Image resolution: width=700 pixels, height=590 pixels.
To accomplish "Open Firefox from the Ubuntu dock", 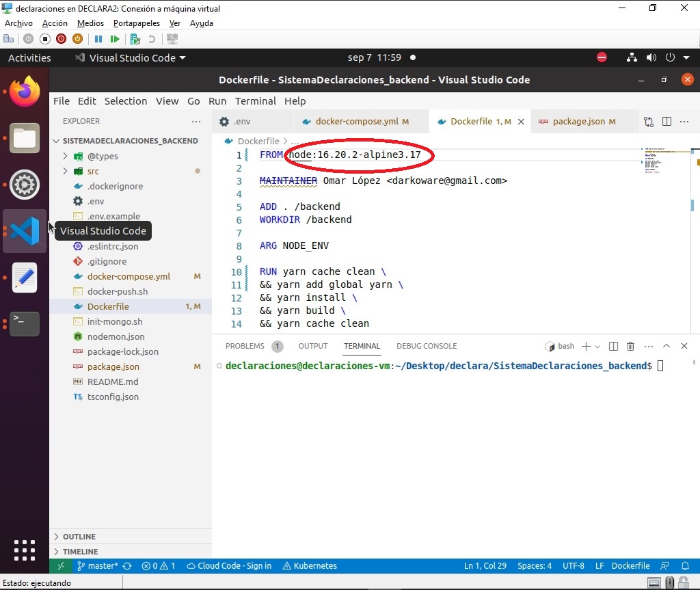I will [x=25, y=92].
